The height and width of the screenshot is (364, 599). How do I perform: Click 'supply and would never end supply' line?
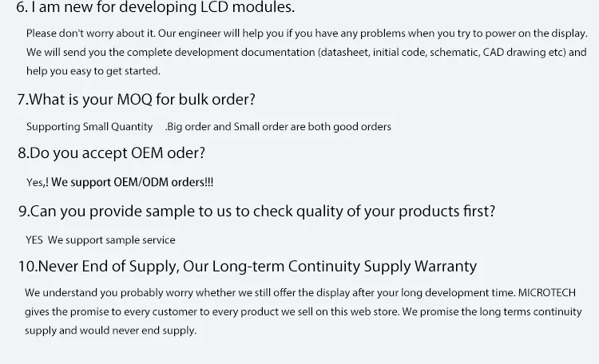click(x=110, y=330)
